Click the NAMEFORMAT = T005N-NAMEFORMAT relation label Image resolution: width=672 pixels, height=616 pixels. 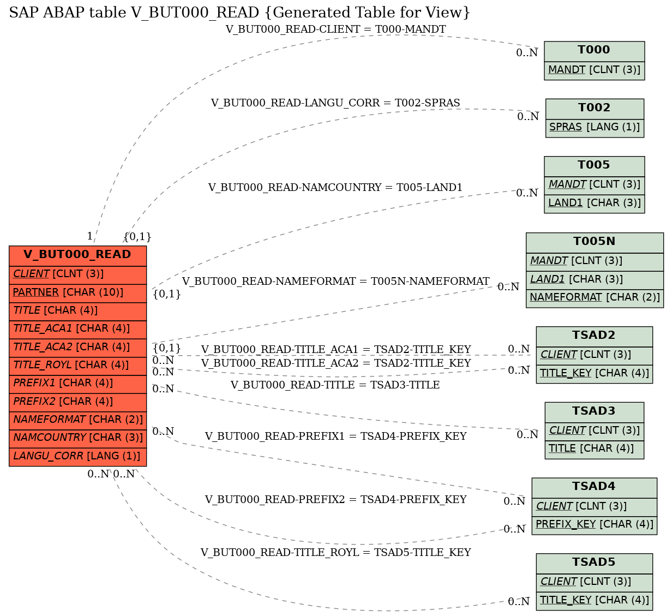pyautogui.click(x=335, y=282)
